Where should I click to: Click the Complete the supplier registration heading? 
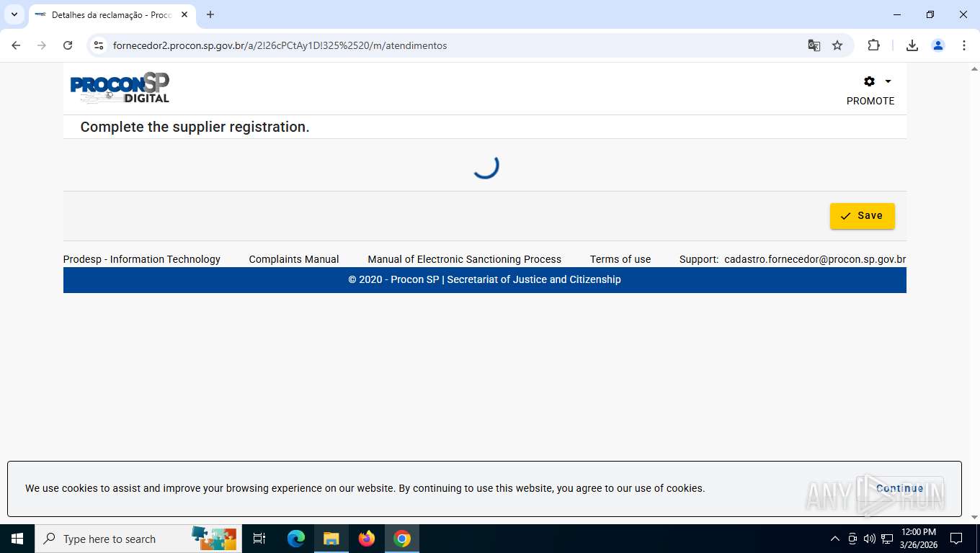pos(195,127)
